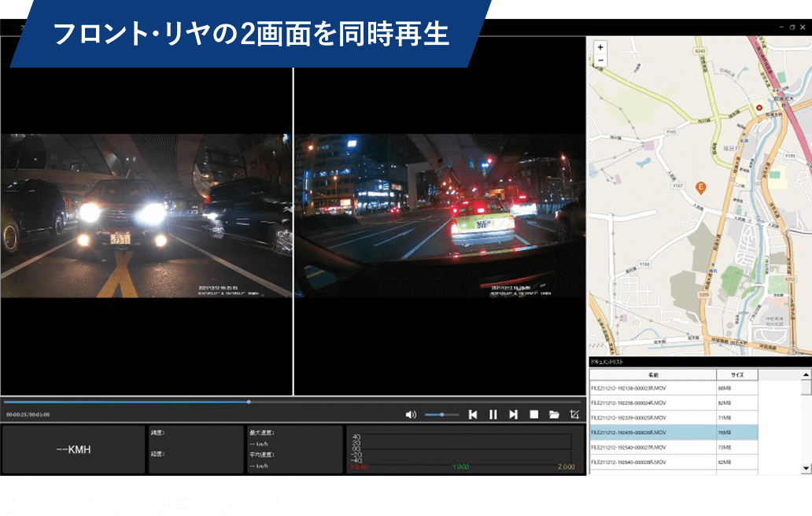Skip to the previous video file
The height and width of the screenshot is (516, 812).
473,415
